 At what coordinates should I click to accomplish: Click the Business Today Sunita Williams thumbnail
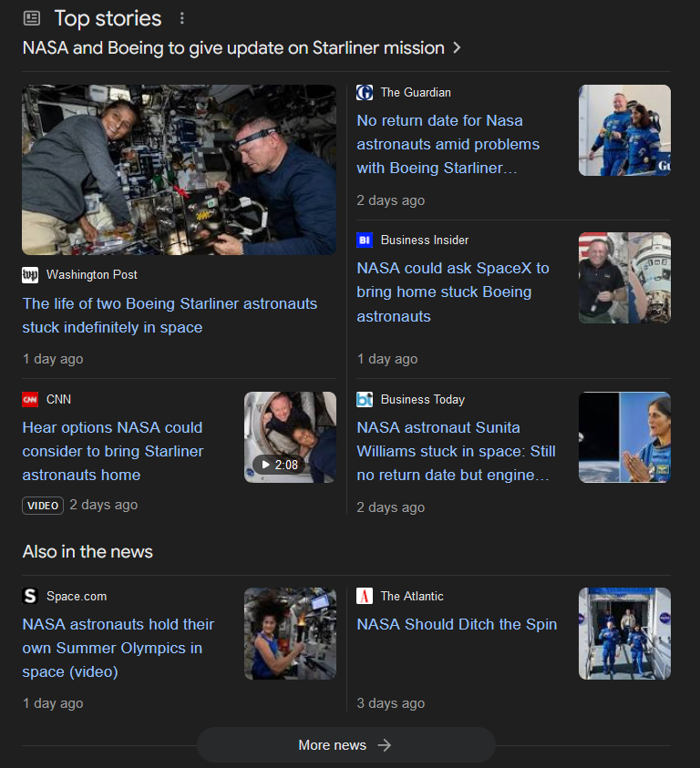point(624,437)
